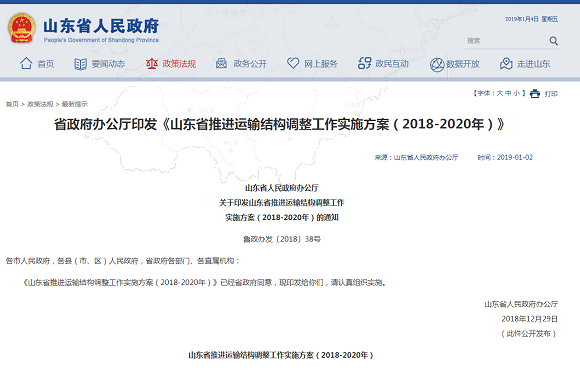580x372 pixels.
Task: Click the chat icon beside 政民互动
Action: tap(364, 63)
